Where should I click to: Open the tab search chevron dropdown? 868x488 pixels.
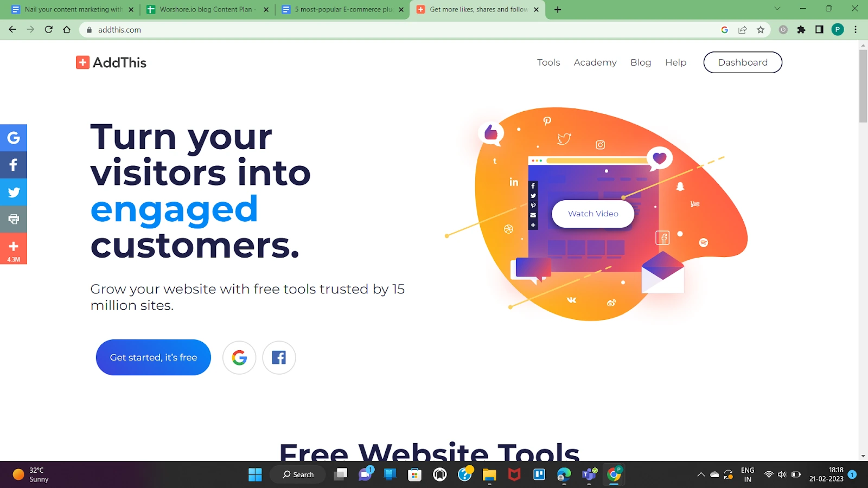click(x=777, y=9)
